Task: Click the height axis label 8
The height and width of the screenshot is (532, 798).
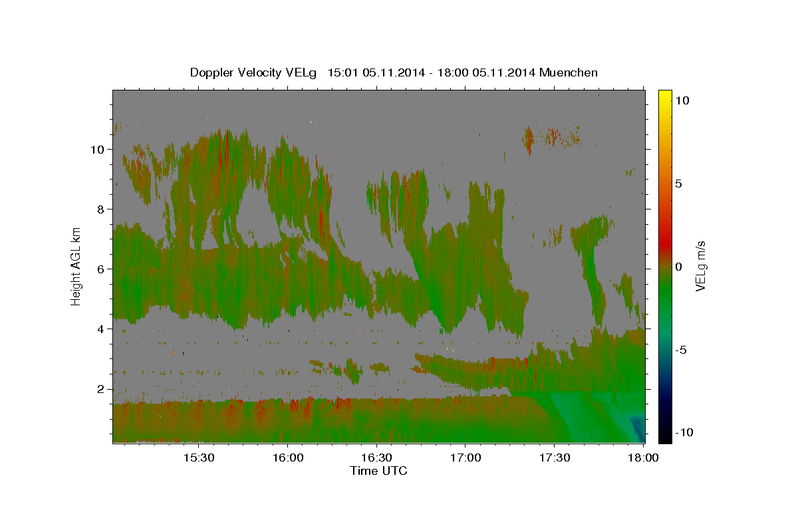Action: tap(102, 209)
